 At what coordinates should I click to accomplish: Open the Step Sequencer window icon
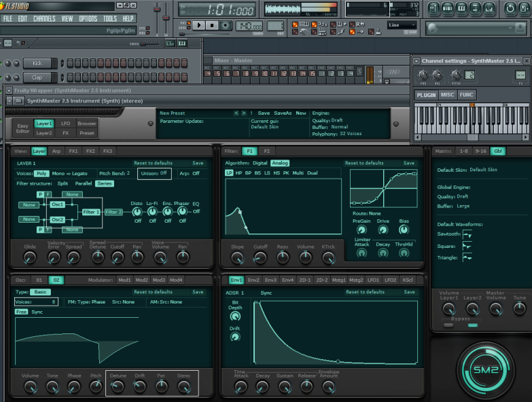tap(448, 8)
